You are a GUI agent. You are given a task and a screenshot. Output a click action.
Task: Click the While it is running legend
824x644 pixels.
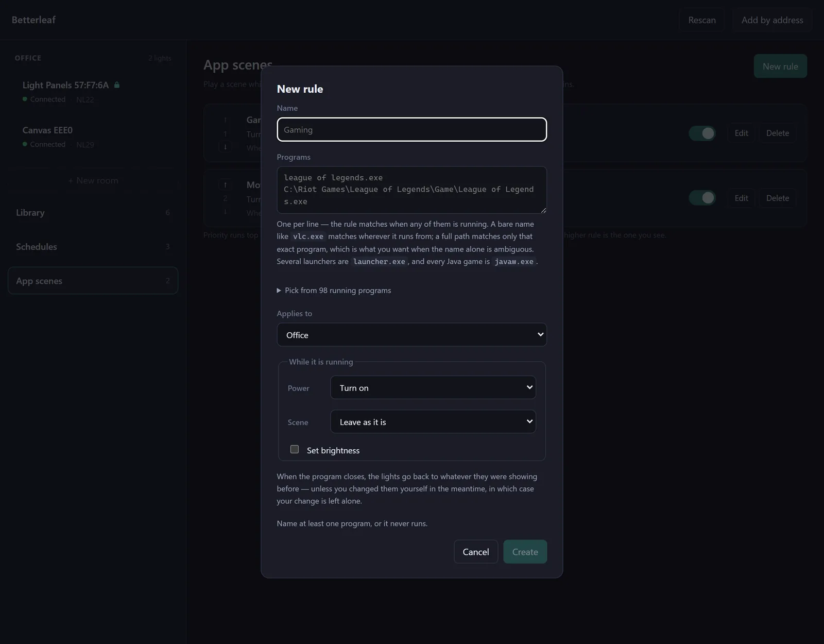click(x=321, y=362)
